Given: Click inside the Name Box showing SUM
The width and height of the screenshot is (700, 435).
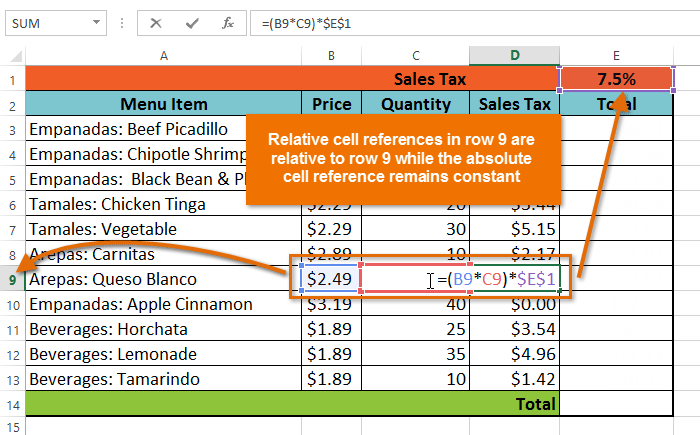Looking at the screenshot, I should click(45, 22).
